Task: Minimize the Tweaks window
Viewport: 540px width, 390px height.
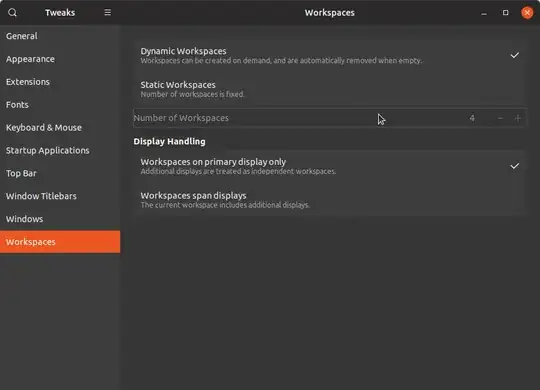Action: tap(484, 13)
